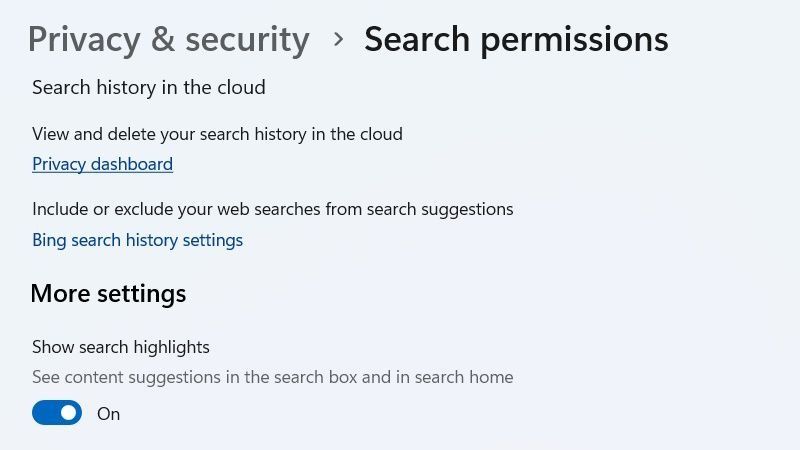
Task: Click the blue track of the highlights toggle
Action: pos(45,413)
